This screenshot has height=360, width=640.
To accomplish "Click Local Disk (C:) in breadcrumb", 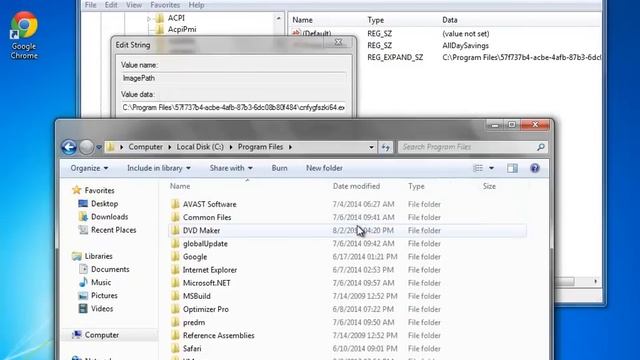I will [200, 147].
